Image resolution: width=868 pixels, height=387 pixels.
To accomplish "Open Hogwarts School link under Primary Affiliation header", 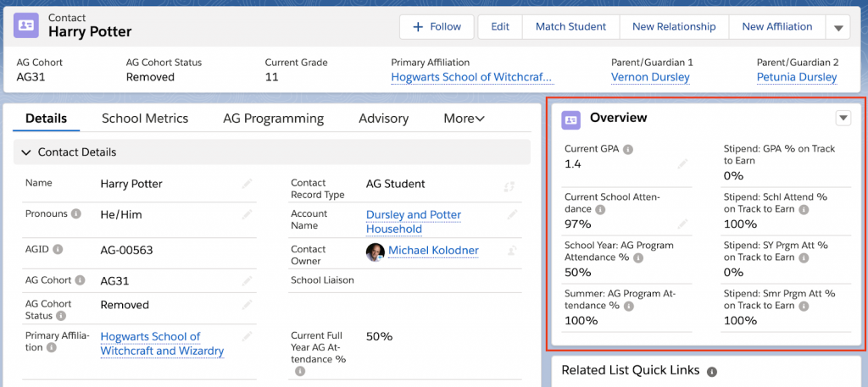I will coord(472,77).
